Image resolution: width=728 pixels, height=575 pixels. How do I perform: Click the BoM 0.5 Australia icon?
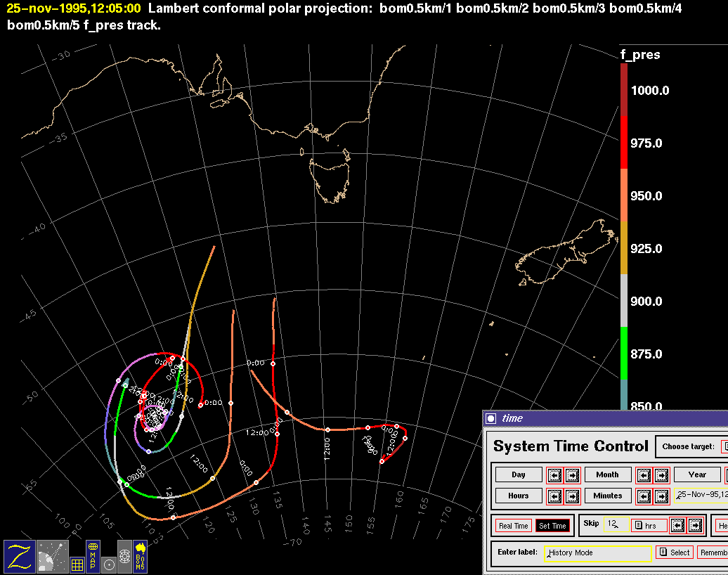tap(140, 555)
